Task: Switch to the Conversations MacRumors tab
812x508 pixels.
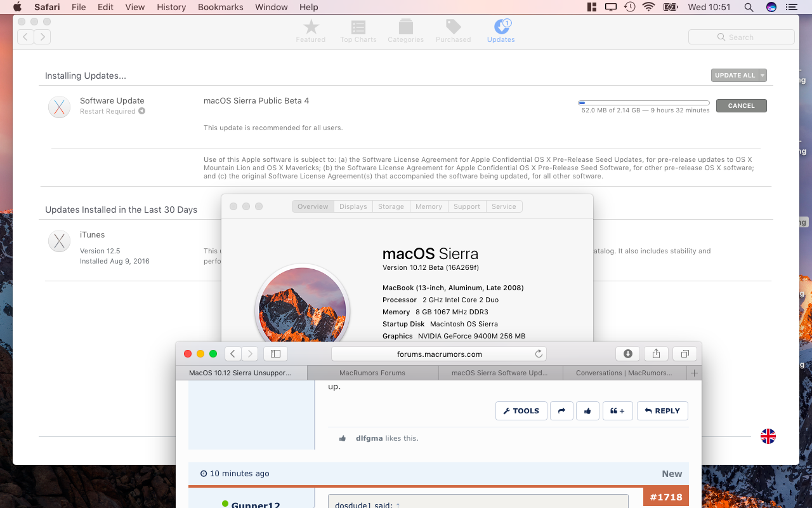Action: [x=624, y=373]
